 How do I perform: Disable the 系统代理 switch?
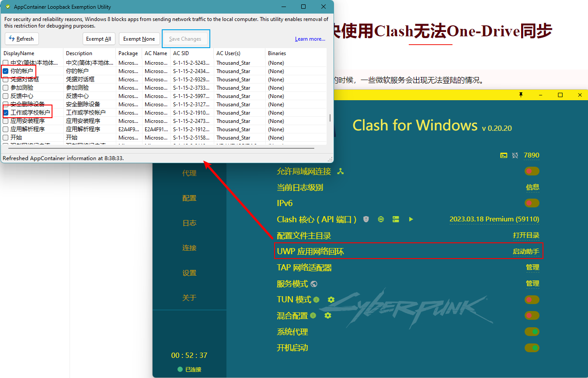pos(532,332)
